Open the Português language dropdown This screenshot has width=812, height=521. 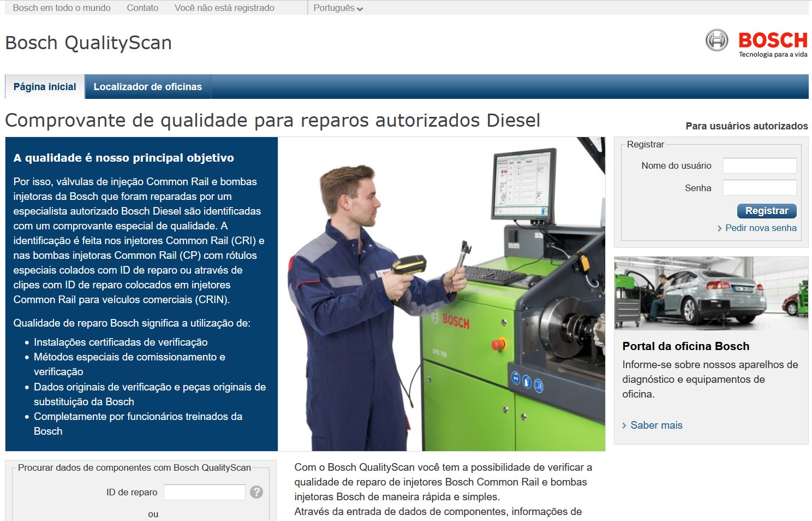338,8
